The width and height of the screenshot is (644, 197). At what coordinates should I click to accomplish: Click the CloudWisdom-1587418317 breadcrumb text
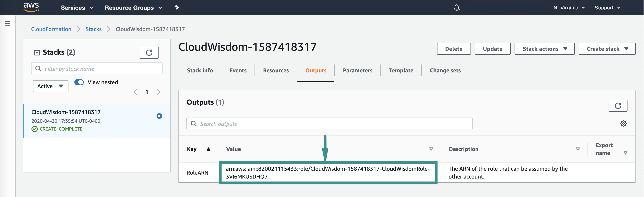click(x=150, y=29)
